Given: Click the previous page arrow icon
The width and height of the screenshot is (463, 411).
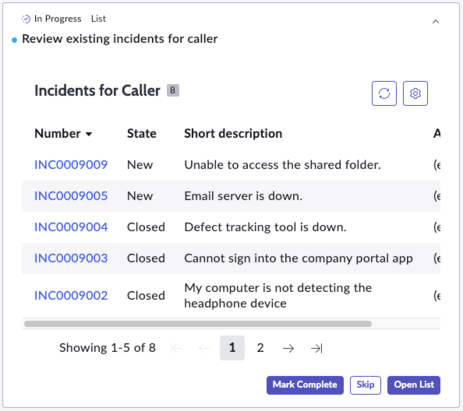Looking at the screenshot, I should [x=204, y=348].
